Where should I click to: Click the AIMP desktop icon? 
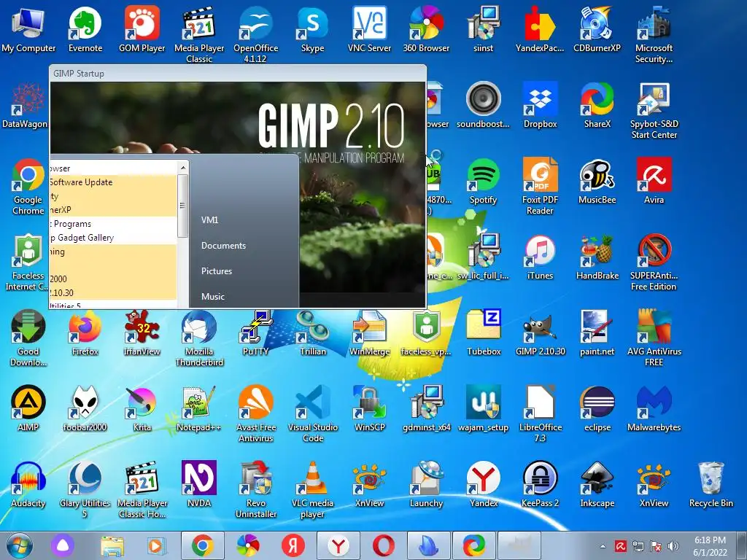coord(28,408)
